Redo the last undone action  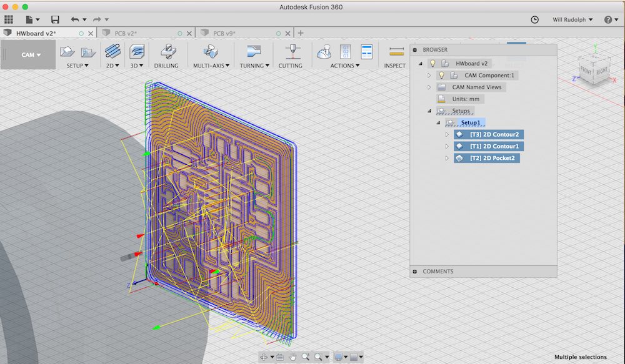(x=97, y=19)
